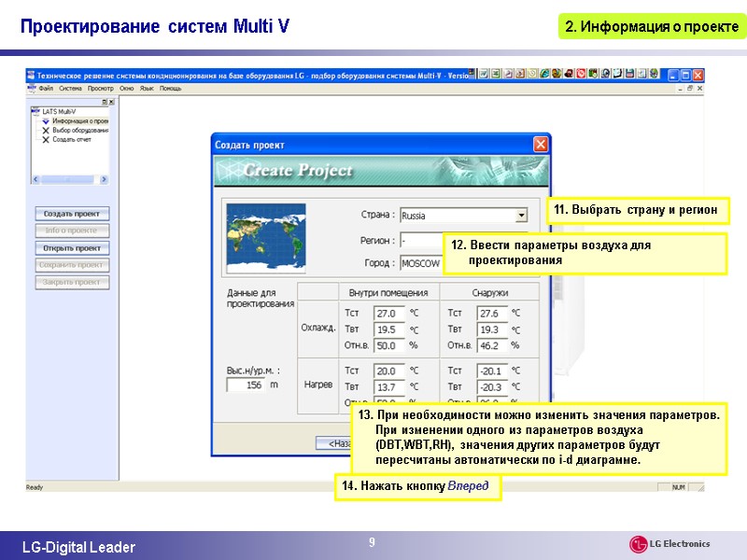Open the Язык menu
Image resolution: width=747 pixels, height=560 pixels.
point(147,89)
